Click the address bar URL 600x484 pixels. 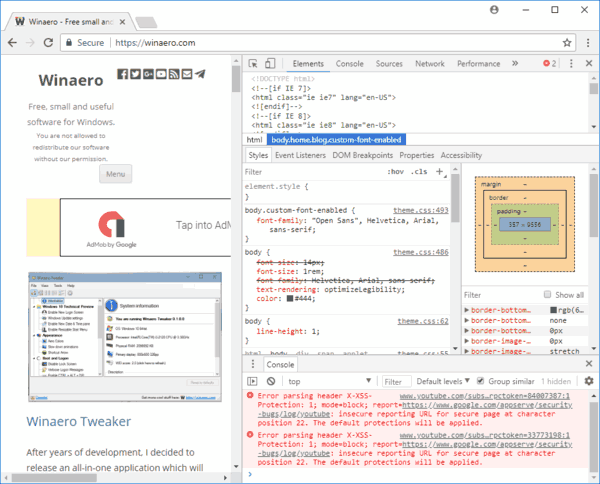click(x=155, y=42)
